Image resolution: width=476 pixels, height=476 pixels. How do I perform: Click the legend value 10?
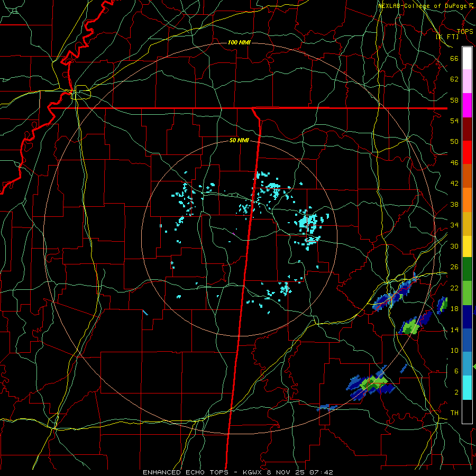(x=454, y=351)
